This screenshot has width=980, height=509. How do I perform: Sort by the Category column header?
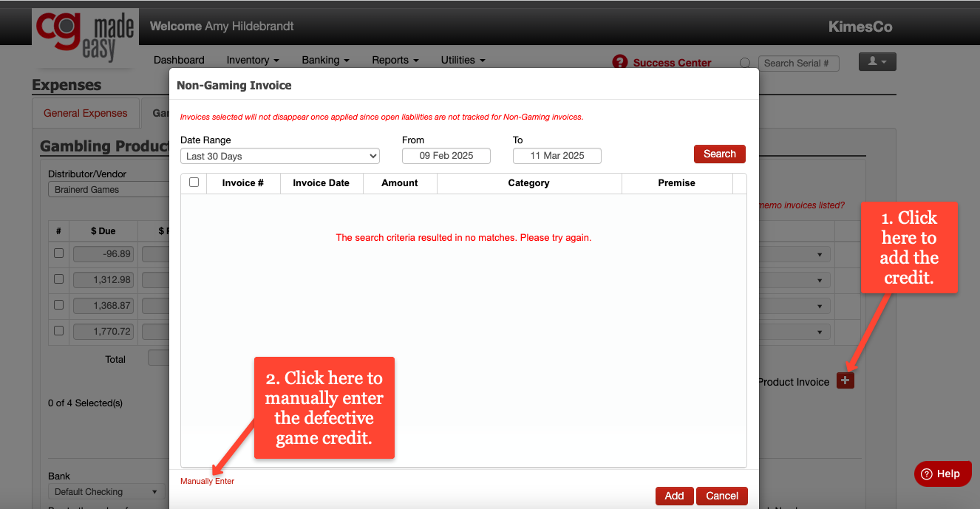click(529, 182)
